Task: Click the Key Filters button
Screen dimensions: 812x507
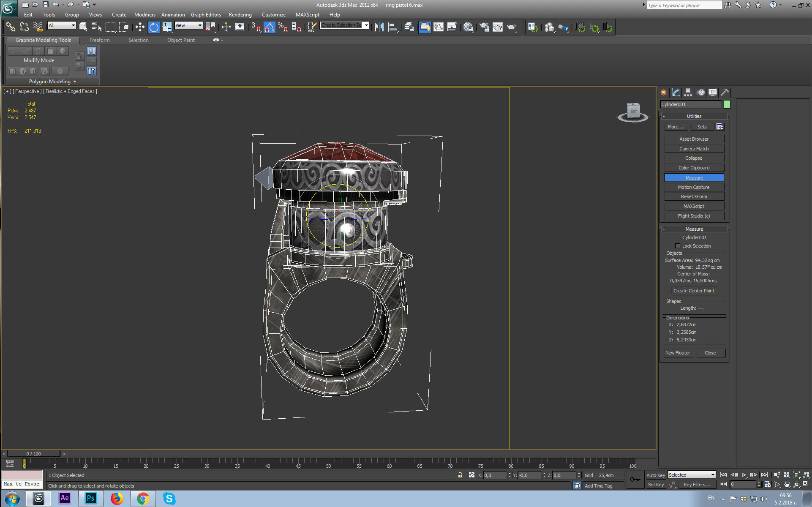Action: pos(697,485)
